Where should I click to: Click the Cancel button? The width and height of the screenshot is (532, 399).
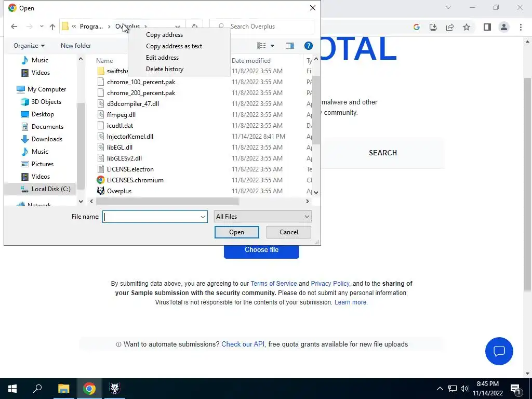[x=289, y=232]
